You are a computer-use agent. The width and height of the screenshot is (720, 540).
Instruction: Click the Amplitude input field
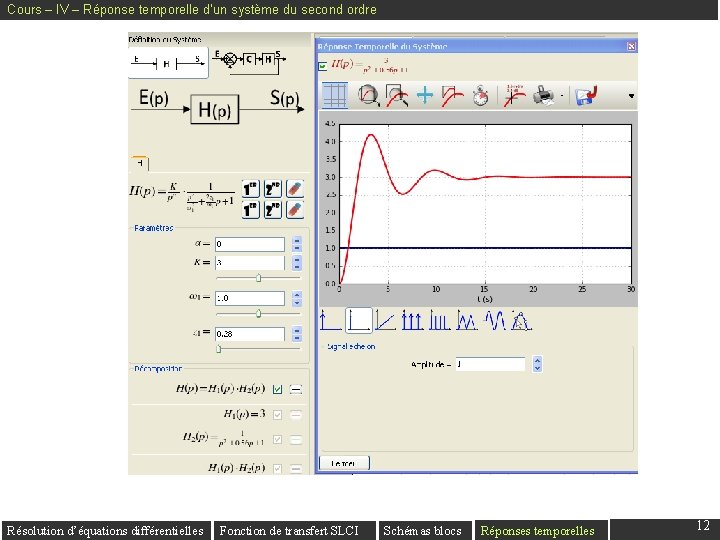pyautogui.click(x=490, y=364)
